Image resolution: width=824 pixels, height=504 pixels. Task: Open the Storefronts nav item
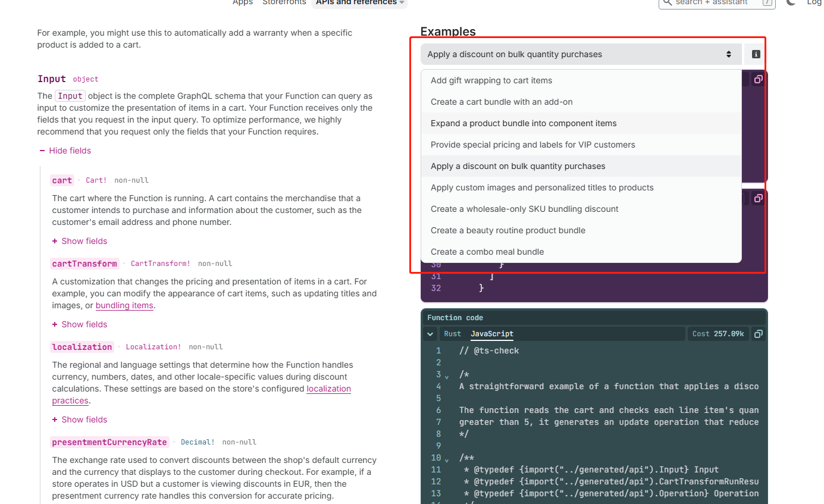[284, 2]
